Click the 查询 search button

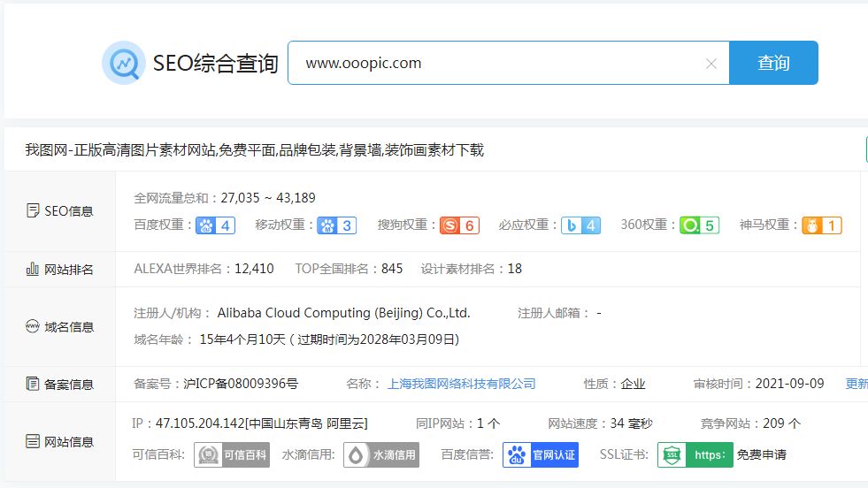[x=773, y=63]
